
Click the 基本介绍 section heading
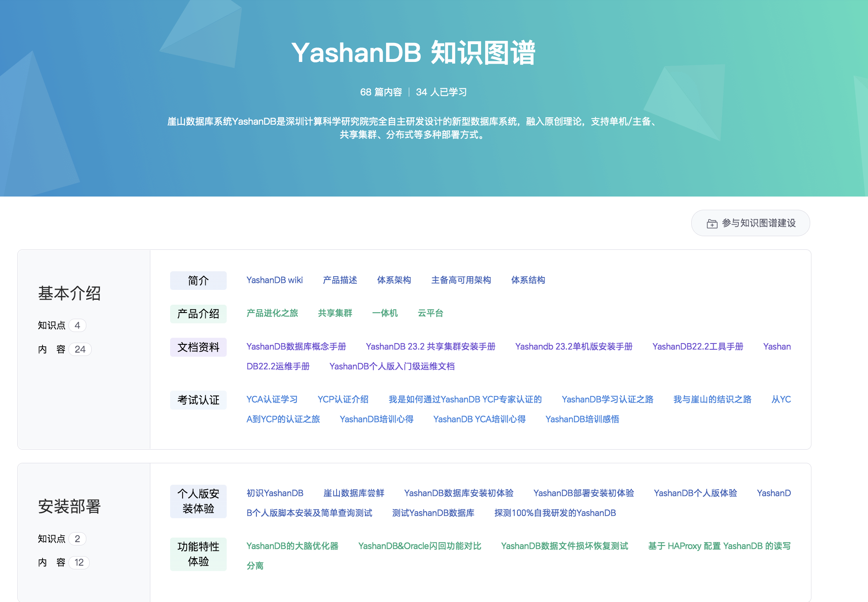pos(69,294)
